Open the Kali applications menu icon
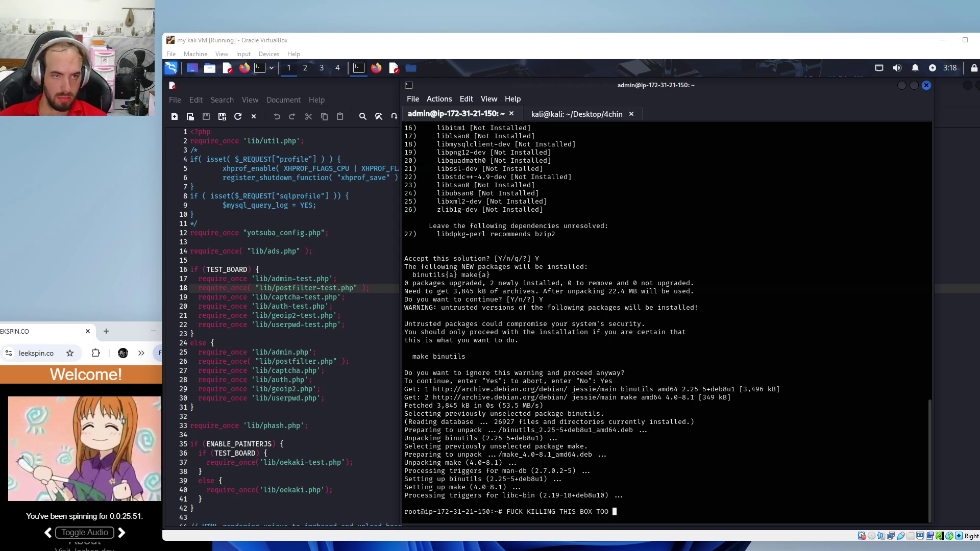Viewport: 980px width, 551px height. (171, 68)
